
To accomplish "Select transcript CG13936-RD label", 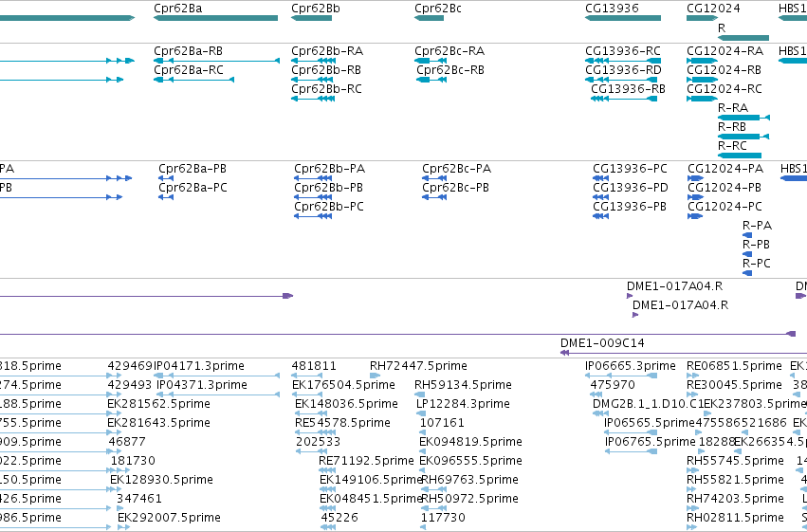I will pyautogui.click(x=623, y=70).
